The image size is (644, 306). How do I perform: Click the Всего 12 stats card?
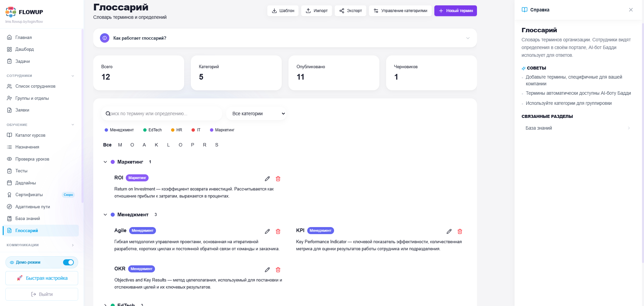[139, 73]
